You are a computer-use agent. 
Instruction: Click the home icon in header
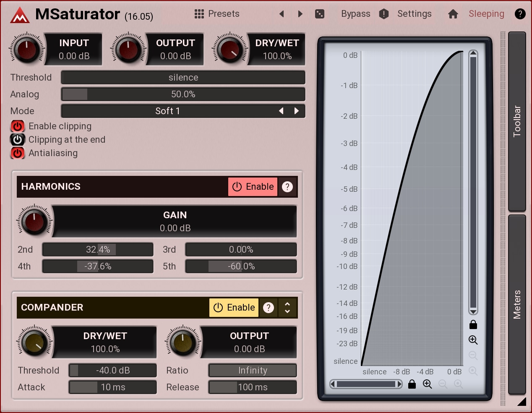(x=453, y=14)
